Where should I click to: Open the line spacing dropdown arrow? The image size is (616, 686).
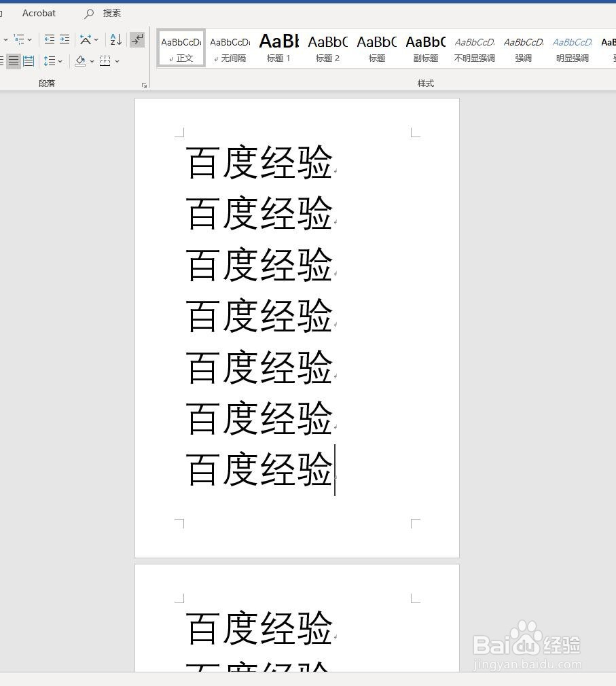pyautogui.click(x=60, y=61)
